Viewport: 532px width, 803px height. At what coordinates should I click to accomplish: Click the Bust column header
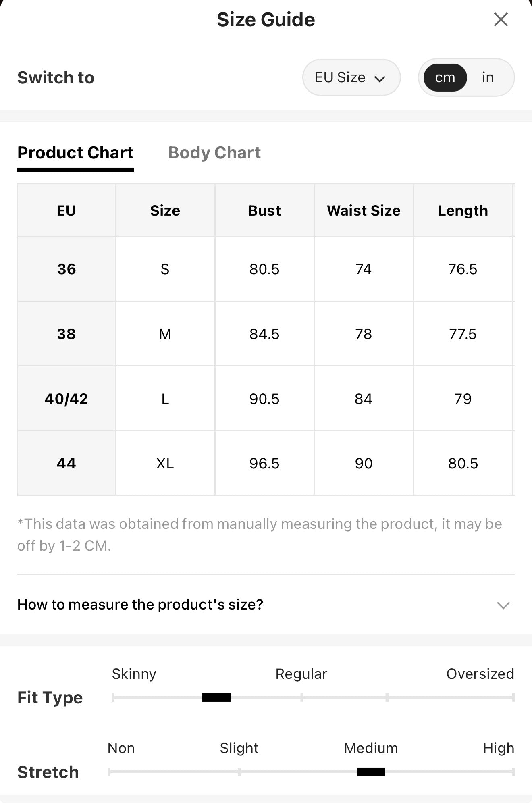point(264,210)
